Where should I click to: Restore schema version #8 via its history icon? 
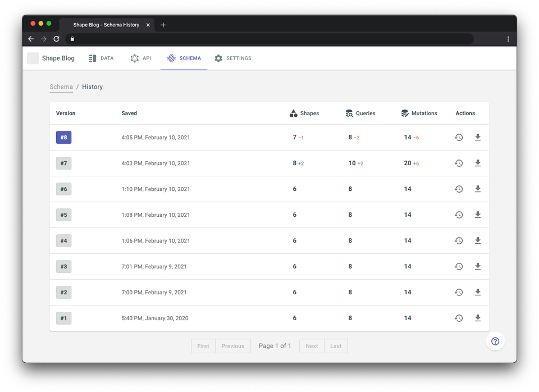pyautogui.click(x=459, y=137)
